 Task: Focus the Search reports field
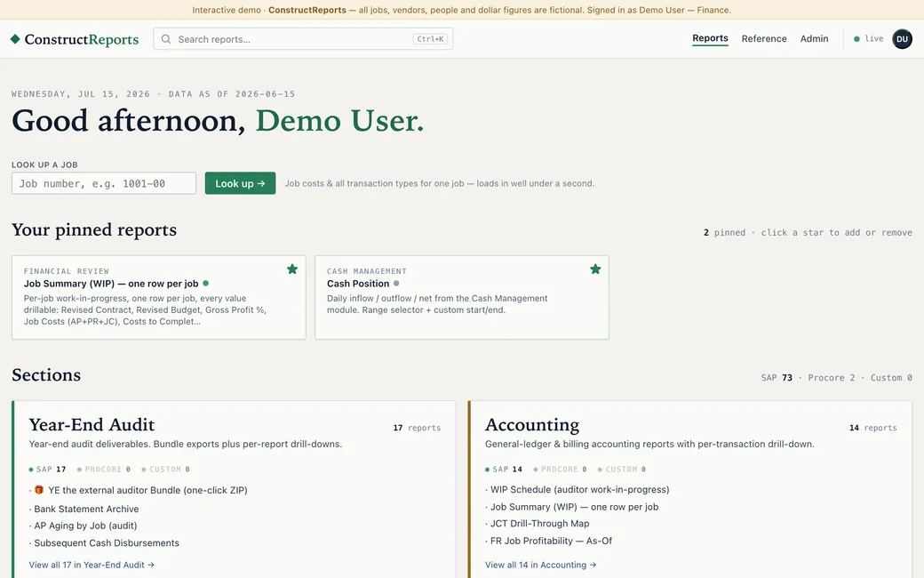(303, 39)
